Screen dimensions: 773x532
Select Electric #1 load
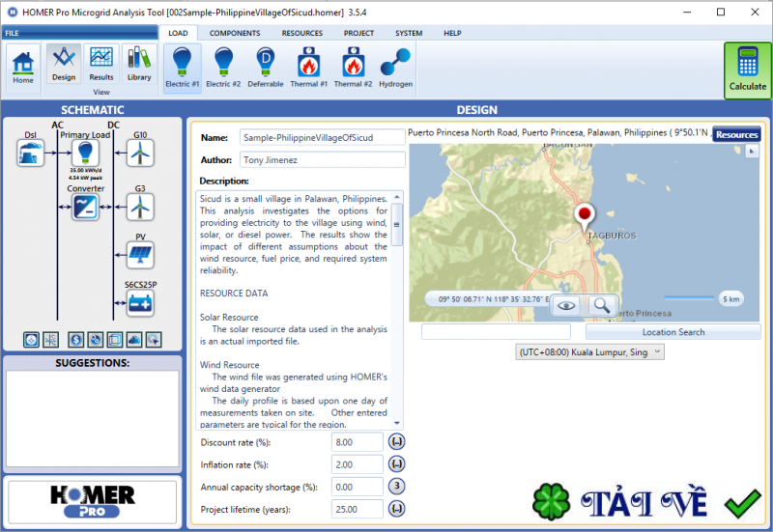[x=183, y=68]
